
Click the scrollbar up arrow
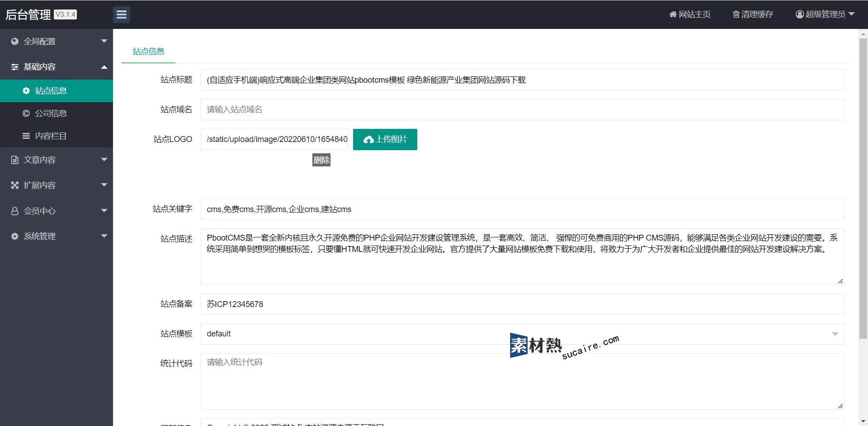coord(863,33)
